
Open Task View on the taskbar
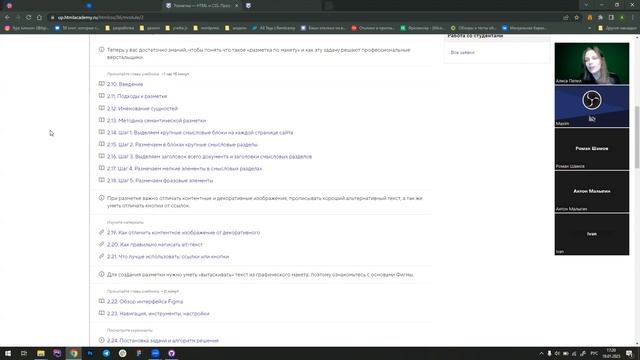(x=24, y=353)
